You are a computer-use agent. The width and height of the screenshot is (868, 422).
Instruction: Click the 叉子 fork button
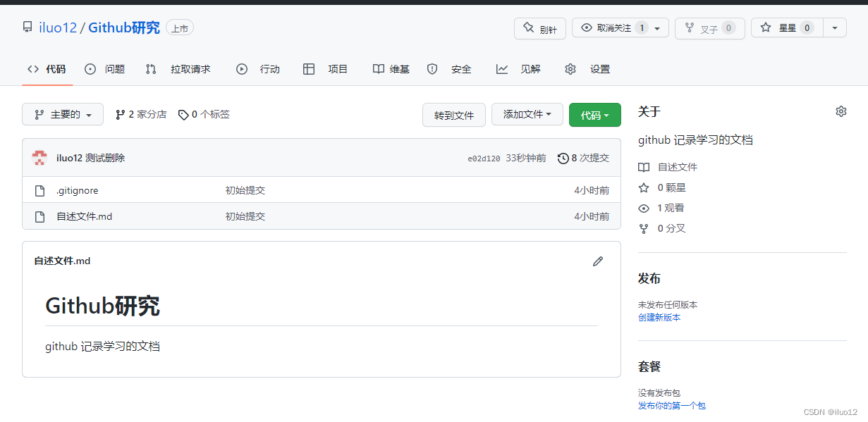[x=709, y=28]
